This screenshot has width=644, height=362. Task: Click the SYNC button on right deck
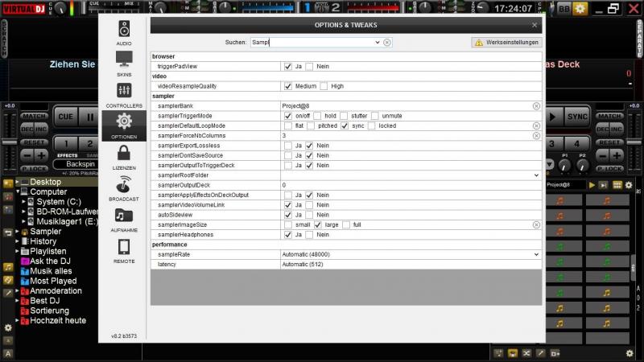(577, 117)
